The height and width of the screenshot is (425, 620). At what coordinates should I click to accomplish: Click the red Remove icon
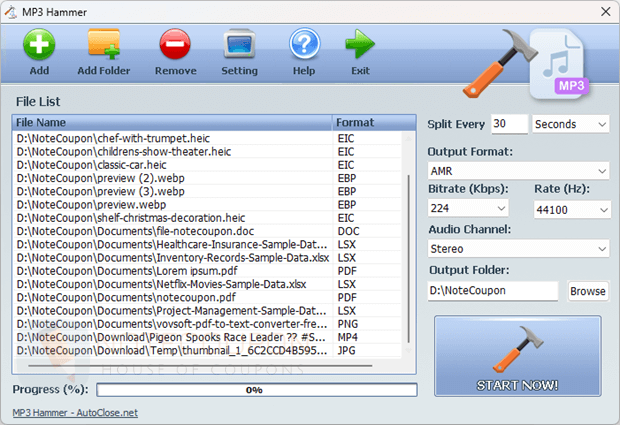pos(175,44)
